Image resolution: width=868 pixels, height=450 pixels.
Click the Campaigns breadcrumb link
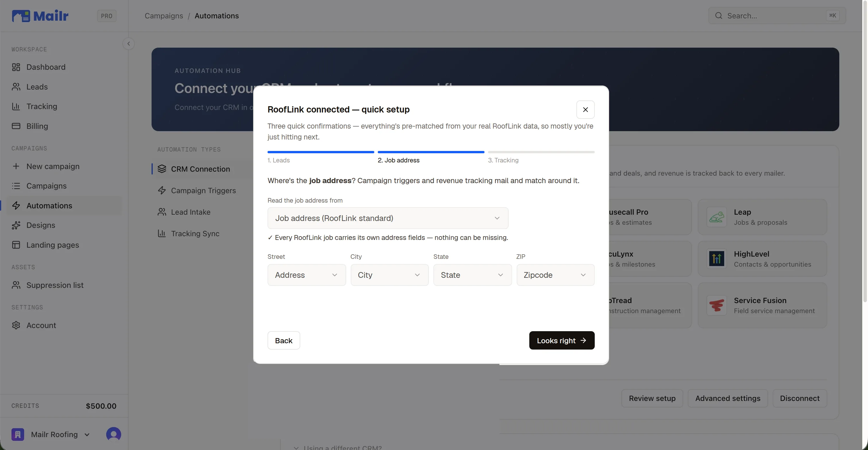(164, 16)
